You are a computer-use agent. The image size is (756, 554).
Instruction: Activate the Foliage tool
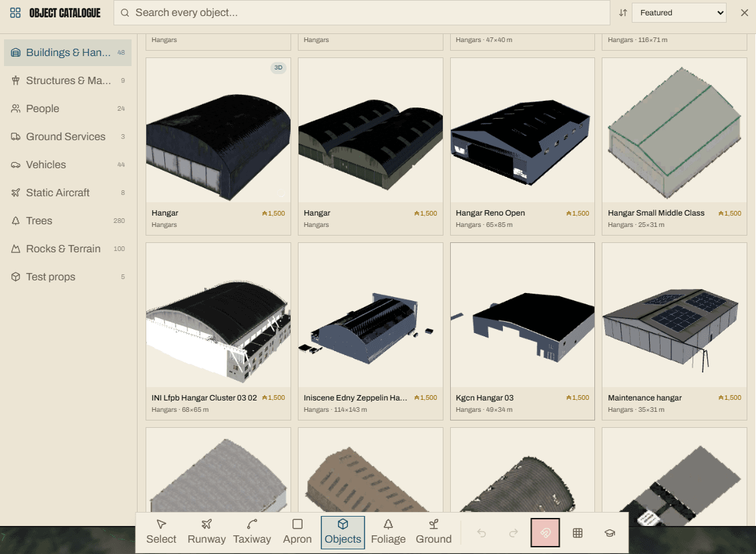pos(388,532)
